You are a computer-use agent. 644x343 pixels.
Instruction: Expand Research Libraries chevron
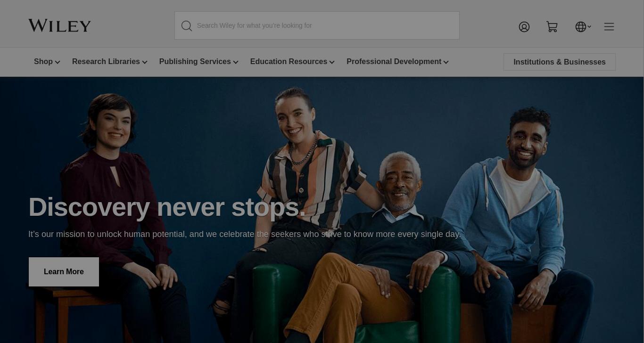point(145,62)
